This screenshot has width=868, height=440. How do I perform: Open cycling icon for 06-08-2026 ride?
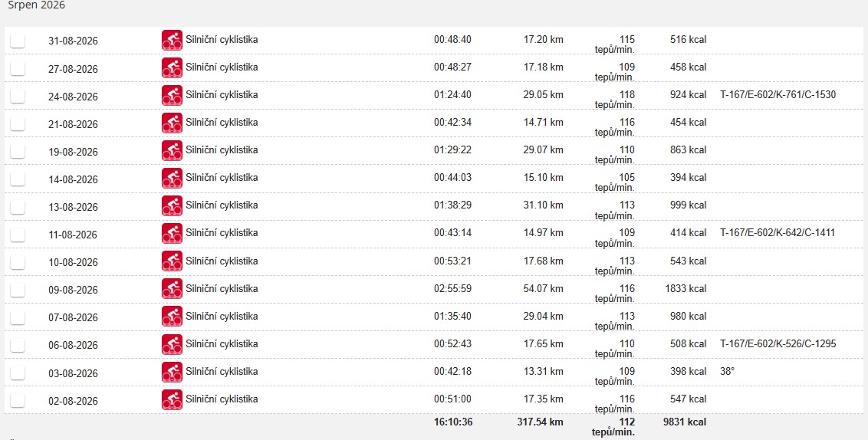tap(172, 344)
